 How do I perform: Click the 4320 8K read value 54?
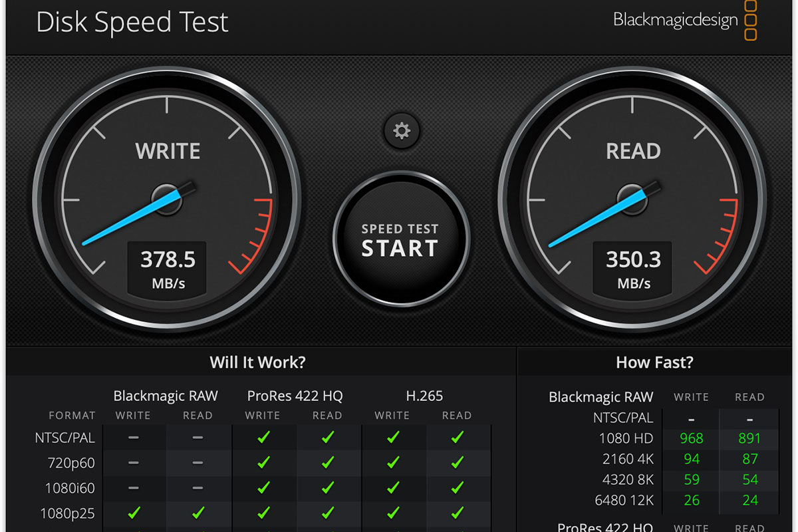750,480
